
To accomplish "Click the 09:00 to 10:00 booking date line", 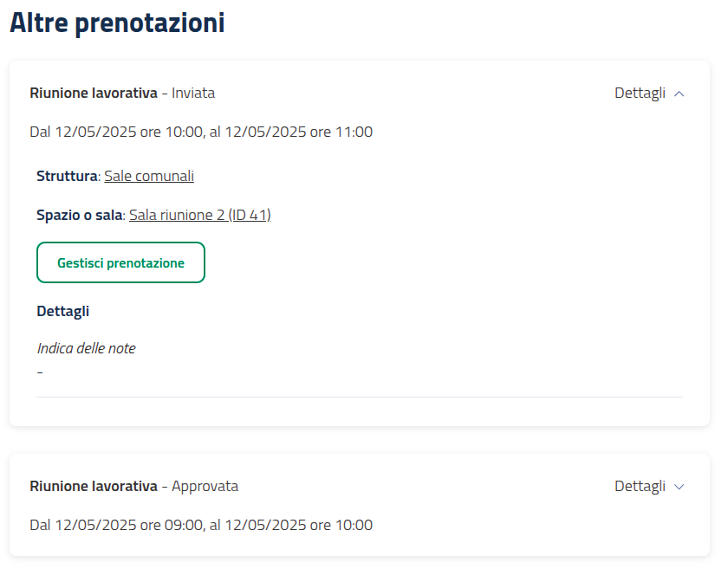I will pyautogui.click(x=201, y=525).
